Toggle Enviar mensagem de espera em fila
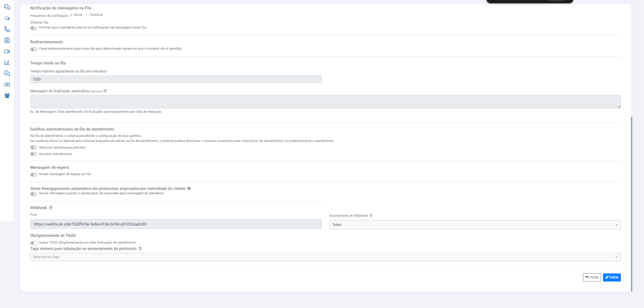The image size is (644, 308). point(34,174)
